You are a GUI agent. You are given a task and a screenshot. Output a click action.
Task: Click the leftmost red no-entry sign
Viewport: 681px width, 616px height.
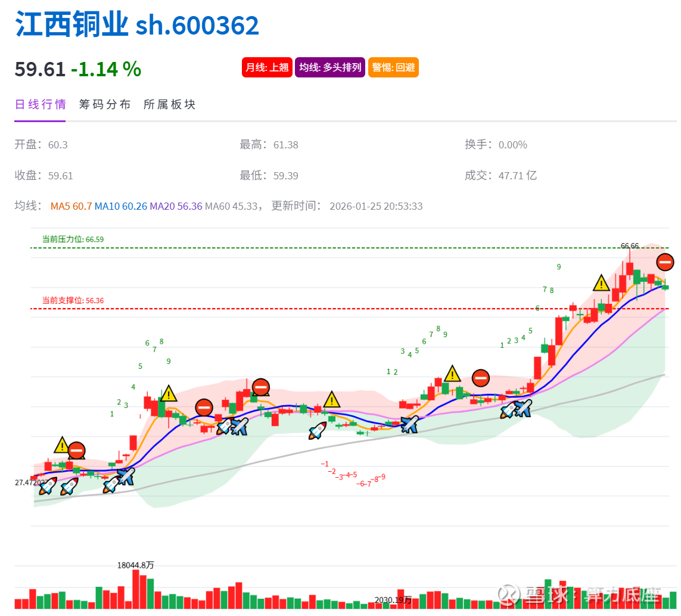(76, 450)
